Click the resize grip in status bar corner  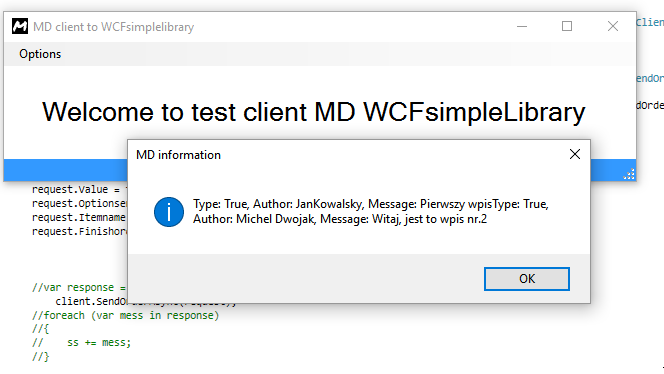tap(629, 175)
